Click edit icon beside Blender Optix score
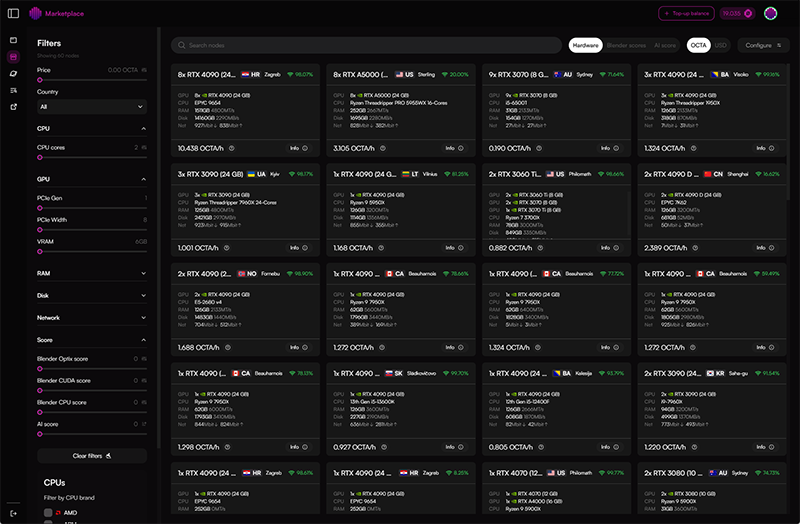The height and width of the screenshot is (524, 800). tap(144, 359)
